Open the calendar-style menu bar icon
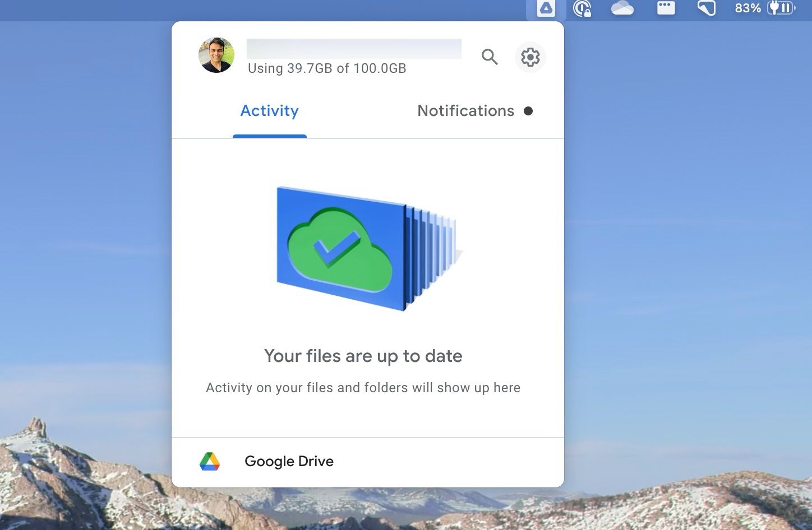 666,8
